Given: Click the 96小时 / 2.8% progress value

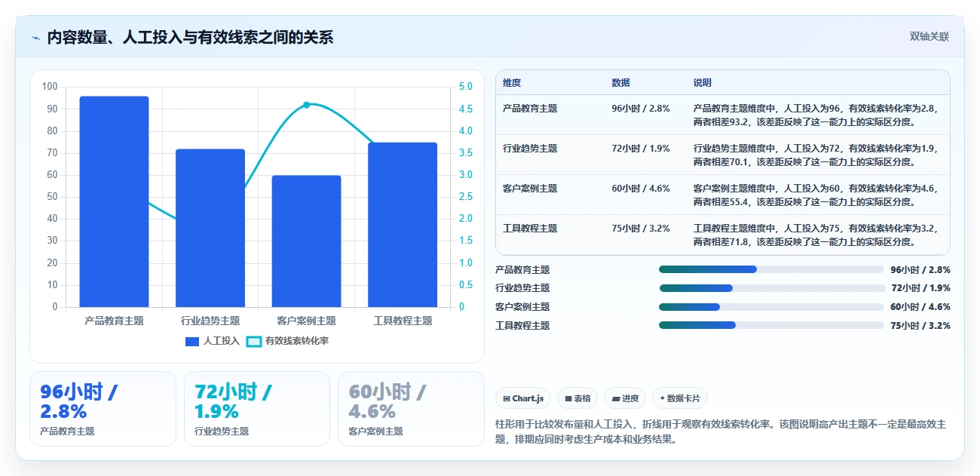Looking at the screenshot, I should (920, 269).
